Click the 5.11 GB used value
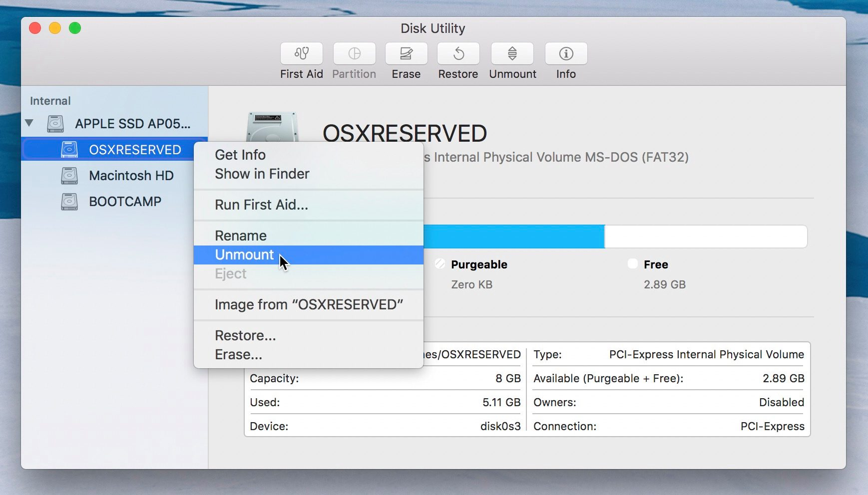This screenshot has width=868, height=495. tap(501, 402)
